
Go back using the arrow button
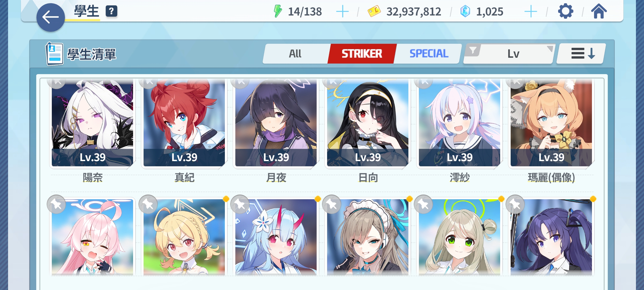click(x=50, y=17)
